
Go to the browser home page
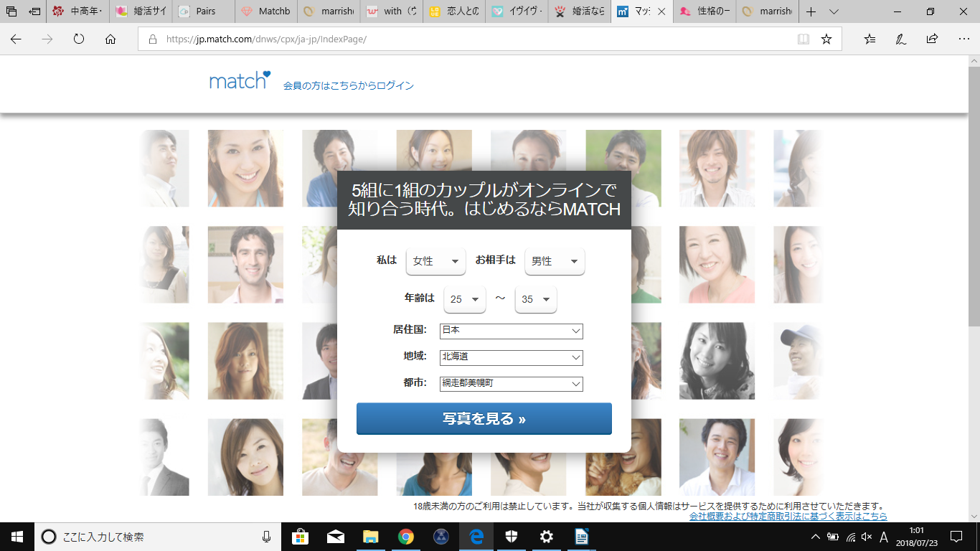[x=110, y=39]
